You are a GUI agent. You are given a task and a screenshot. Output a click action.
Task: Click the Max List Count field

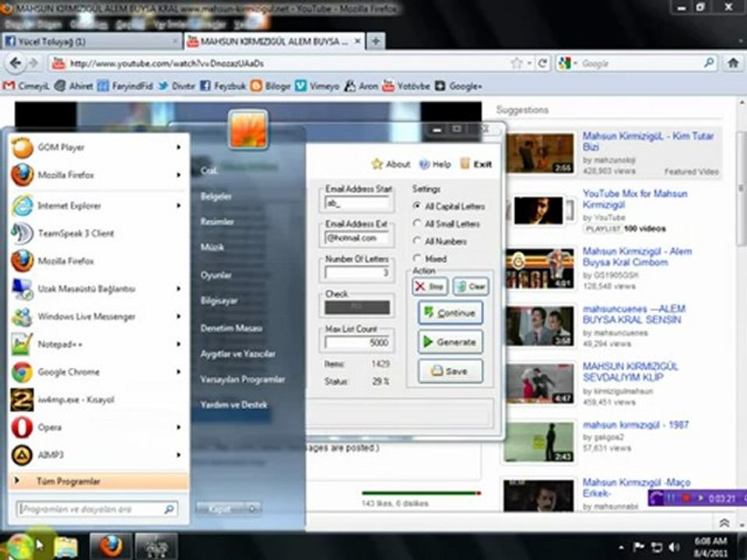[x=357, y=342]
